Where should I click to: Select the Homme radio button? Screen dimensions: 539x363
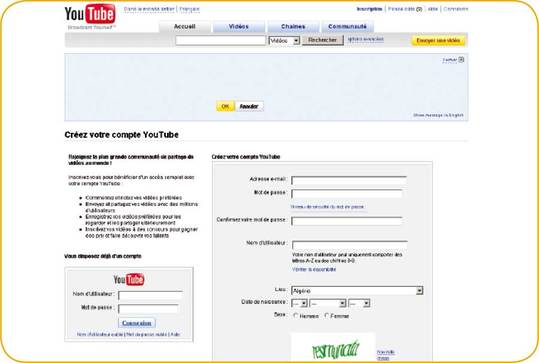(296, 316)
